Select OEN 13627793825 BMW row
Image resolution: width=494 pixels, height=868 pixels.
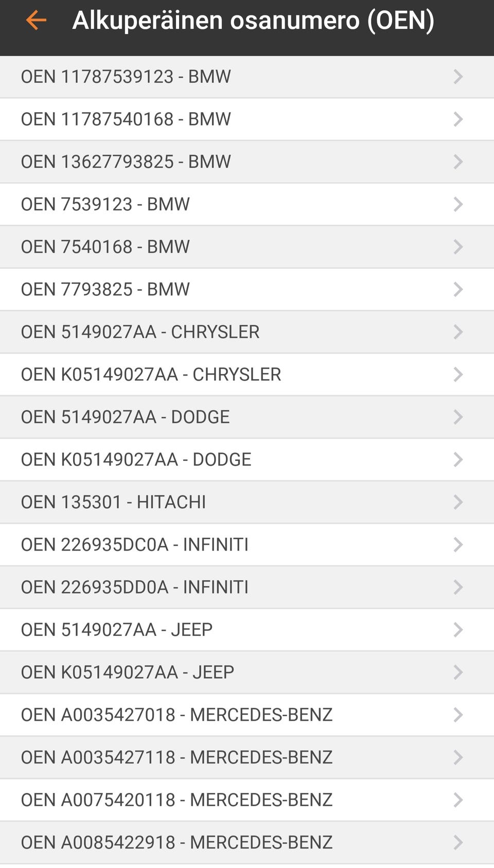pos(126,162)
